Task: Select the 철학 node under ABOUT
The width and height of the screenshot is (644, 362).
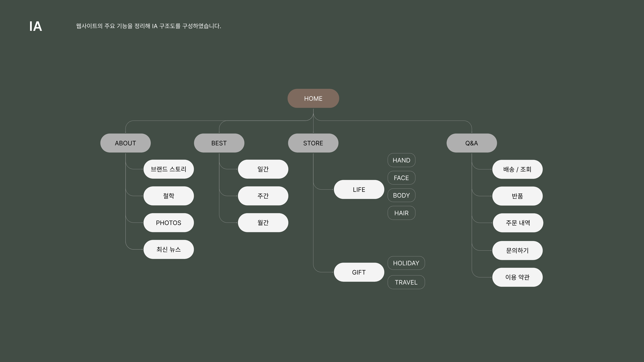Action: click(x=169, y=196)
